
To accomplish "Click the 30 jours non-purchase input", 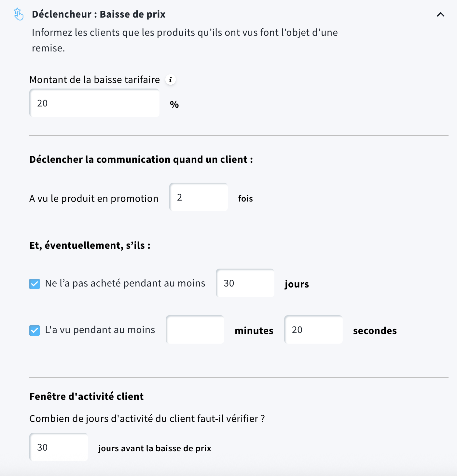I will (x=245, y=283).
